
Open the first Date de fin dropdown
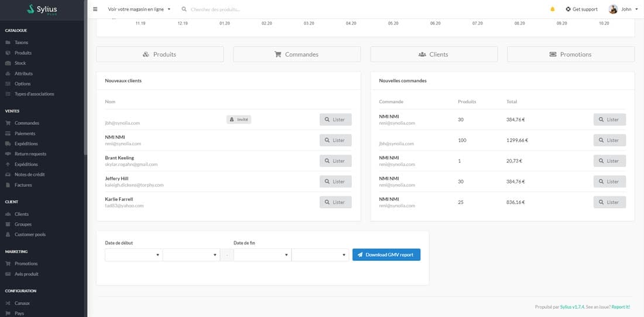(x=262, y=255)
